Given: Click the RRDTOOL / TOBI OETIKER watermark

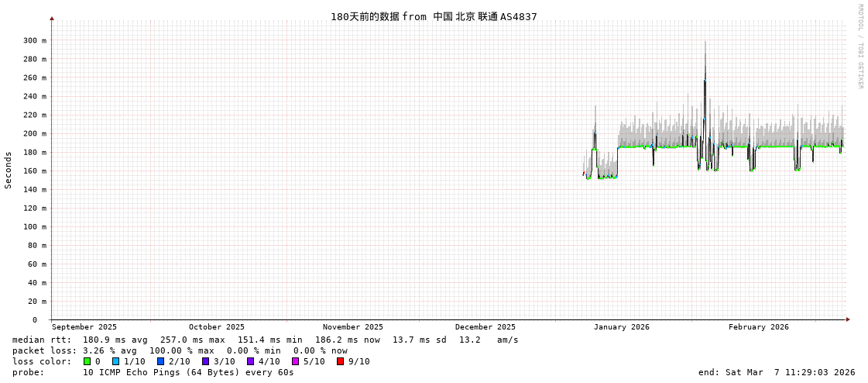Looking at the screenshot, I should [x=859, y=47].
